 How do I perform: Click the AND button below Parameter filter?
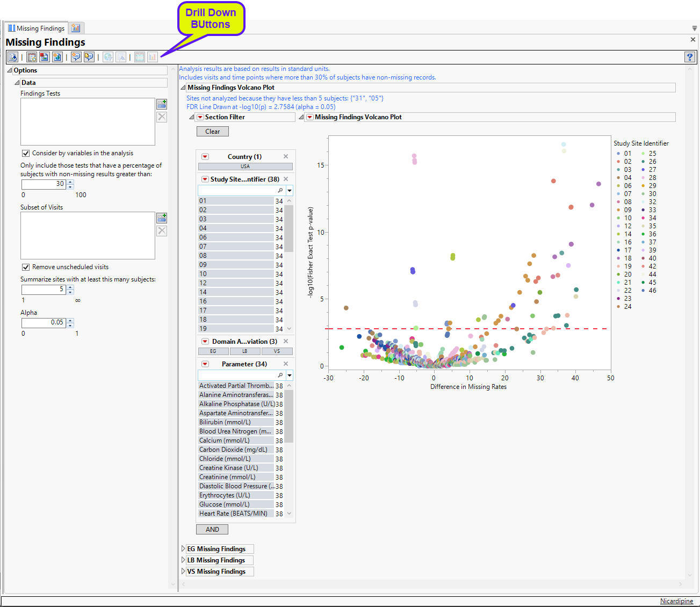click(212, 530)
